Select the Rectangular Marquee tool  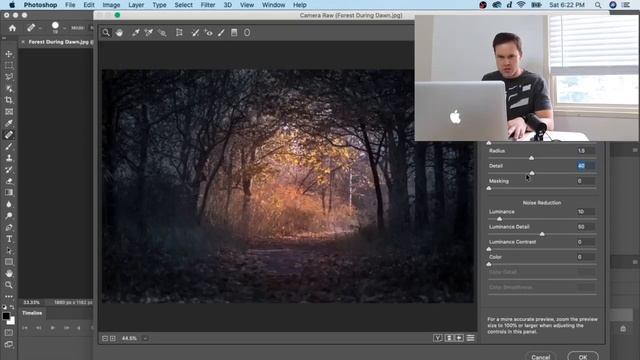(9, 65)
